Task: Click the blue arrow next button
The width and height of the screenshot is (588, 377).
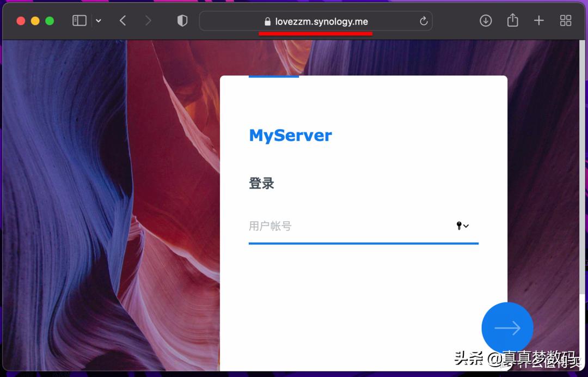Action: 507,328
